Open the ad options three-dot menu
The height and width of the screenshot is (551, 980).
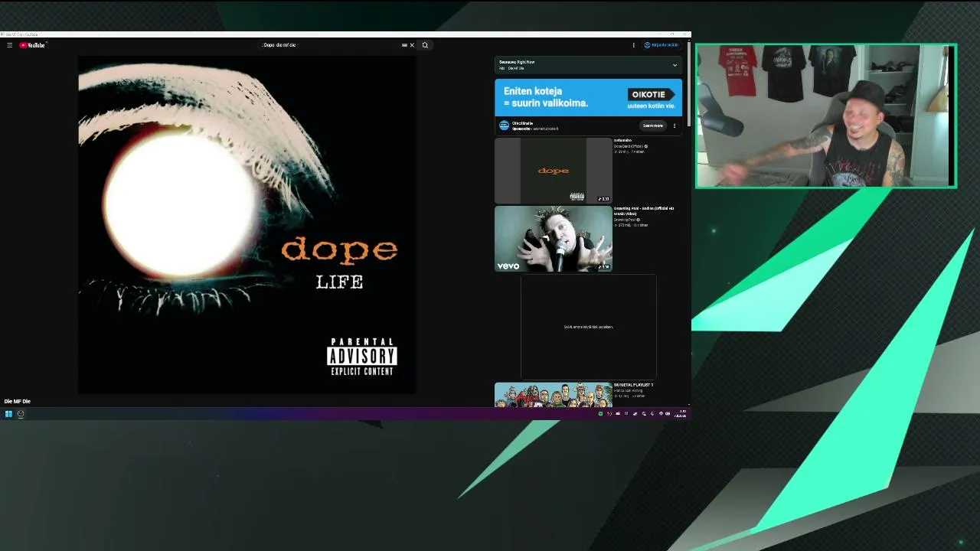[x=675, y=126]
